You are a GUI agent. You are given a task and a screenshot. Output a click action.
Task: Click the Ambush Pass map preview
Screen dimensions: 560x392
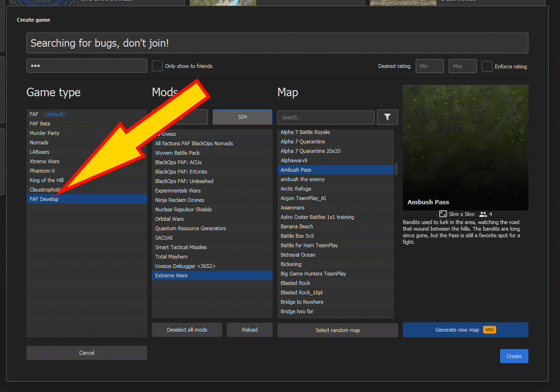465,148
